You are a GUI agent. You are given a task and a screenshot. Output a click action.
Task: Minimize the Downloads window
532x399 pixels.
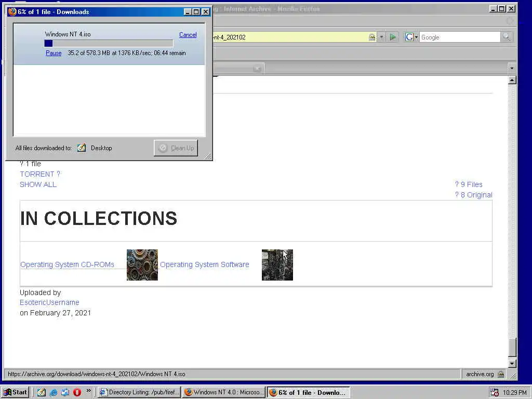(188, 12)
